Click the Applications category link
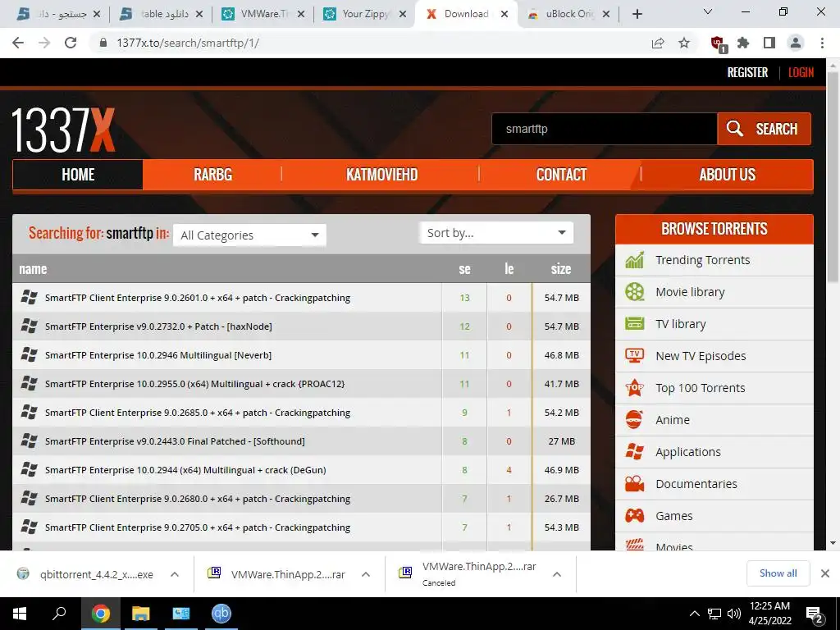840x630 pixels. (688, 452)
